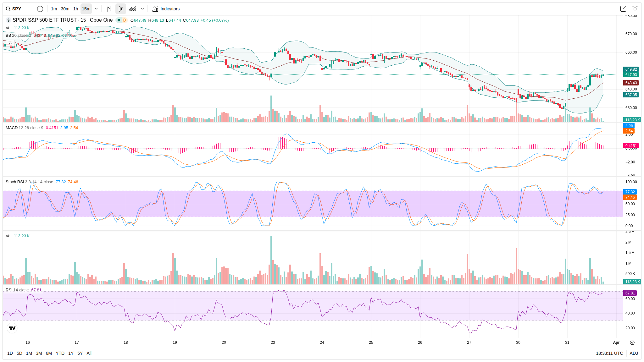This screenshot has height=362, width=644.
Task: Open the Indicators dialog
Action: coord(166,9)
